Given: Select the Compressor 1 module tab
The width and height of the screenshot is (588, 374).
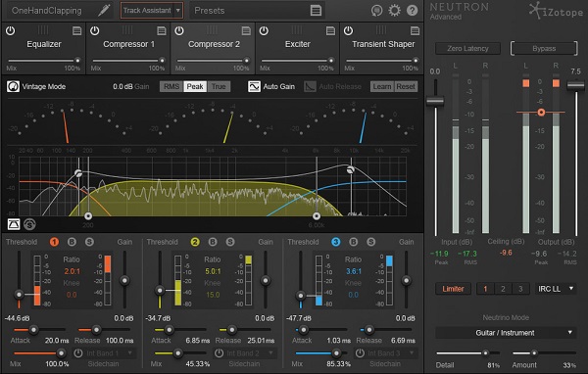Looking at the screenshot, I should (128, 44).
